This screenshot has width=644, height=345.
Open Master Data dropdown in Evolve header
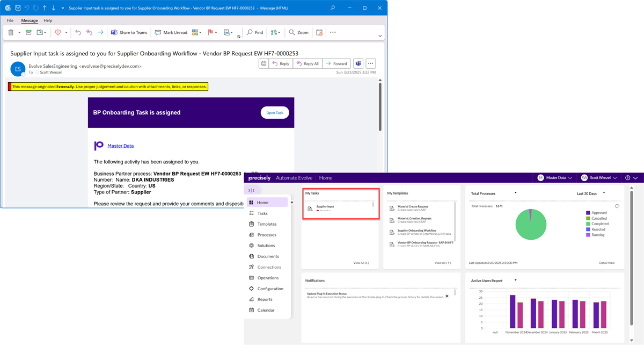(555, 178)
